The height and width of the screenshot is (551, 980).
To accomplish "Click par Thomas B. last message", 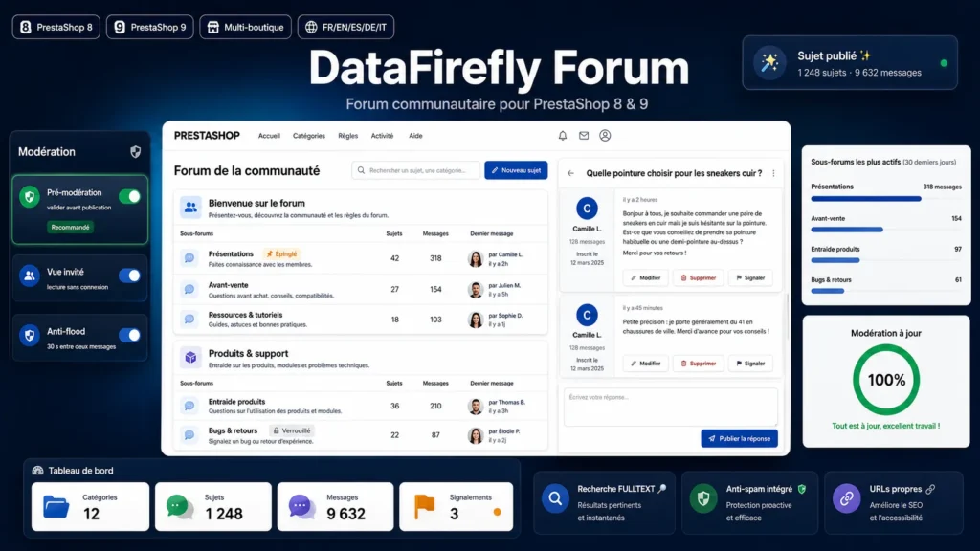I will coord(507,403).
